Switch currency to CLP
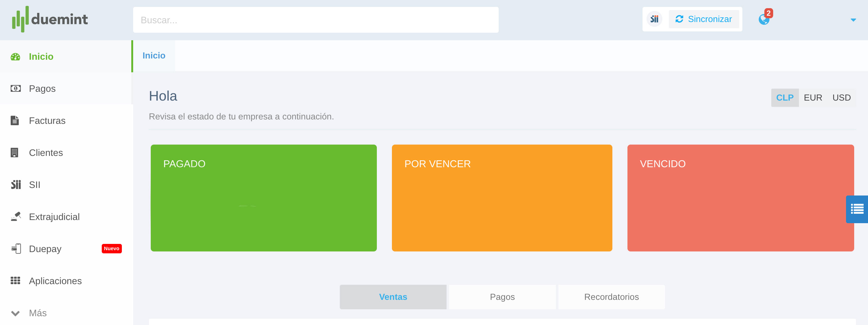 [x=784, y=98]
